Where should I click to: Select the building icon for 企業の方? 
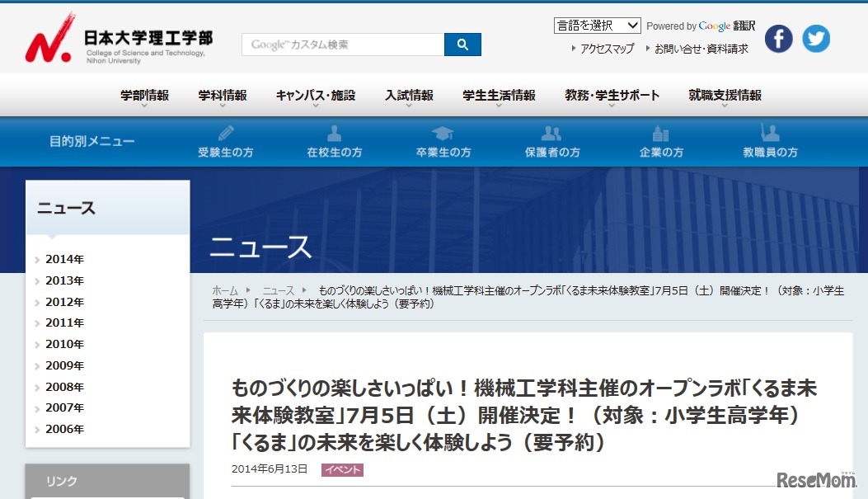pyautogui.click(x=660, y=132)
